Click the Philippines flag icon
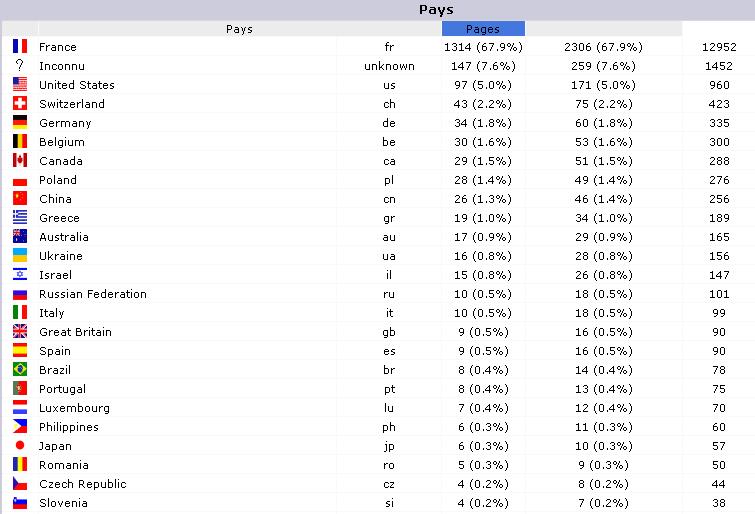 coord(20,426)
